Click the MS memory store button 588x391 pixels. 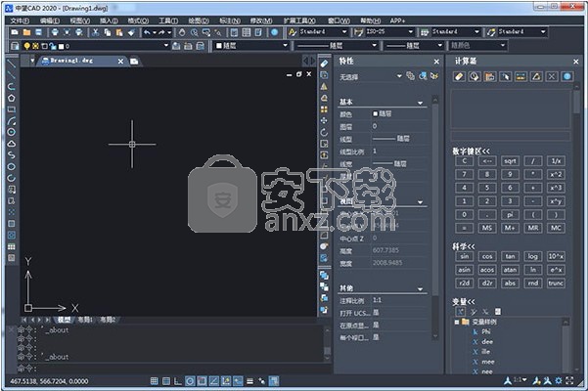coord(485,227)
